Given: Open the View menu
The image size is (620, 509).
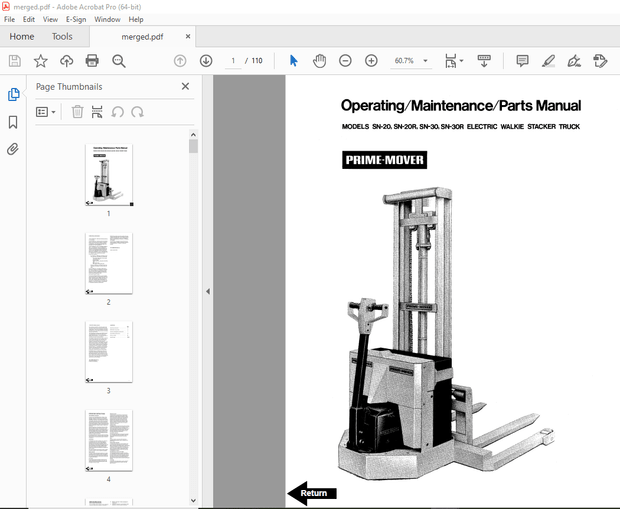Looking at the screenshot, I should (x=50, y=19).
